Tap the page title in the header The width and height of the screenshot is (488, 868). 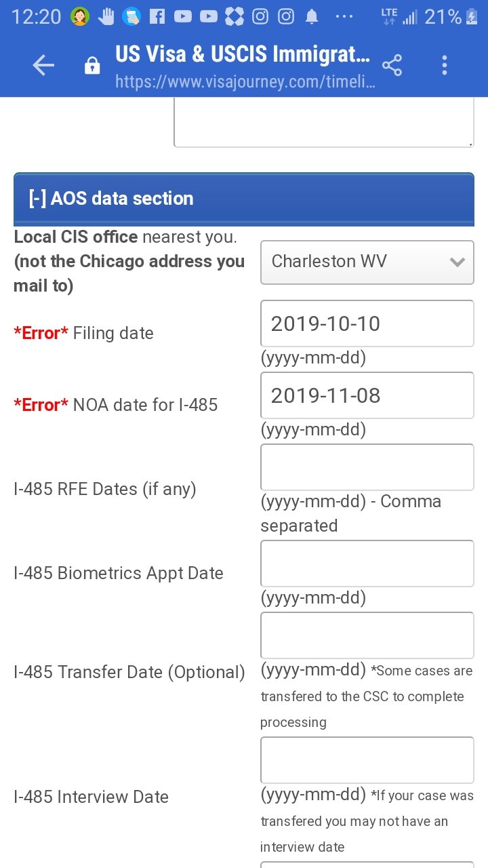pos(243,54)
